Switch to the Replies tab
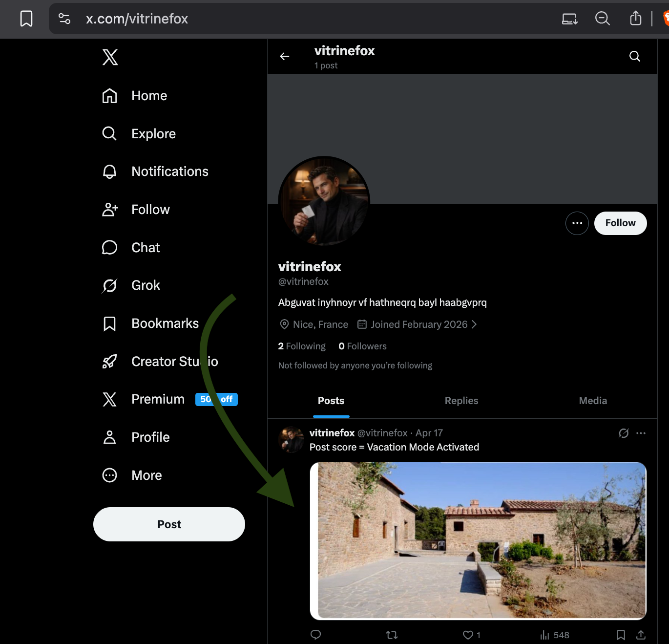 click(x=461, y=401)
